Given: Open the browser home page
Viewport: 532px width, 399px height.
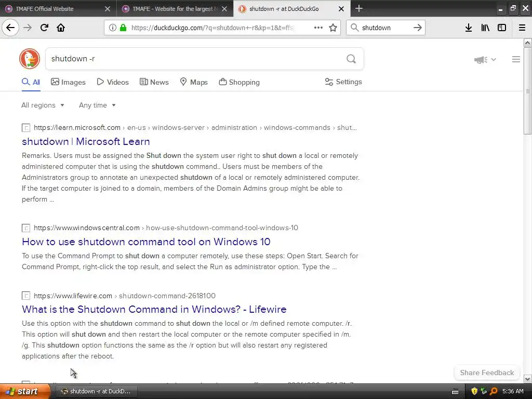Looking at the screenshot, I should pyautogui.click(x=61, y=28).
